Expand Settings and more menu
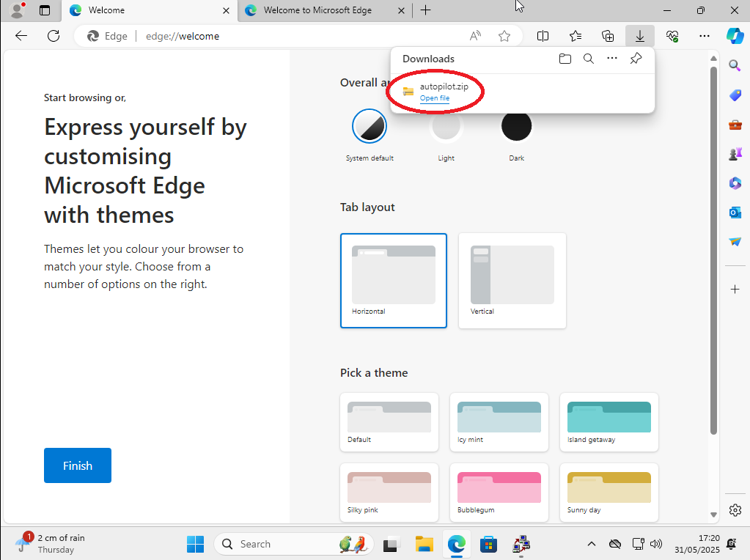This screenshot has width=750, height=560. [705, 36]
